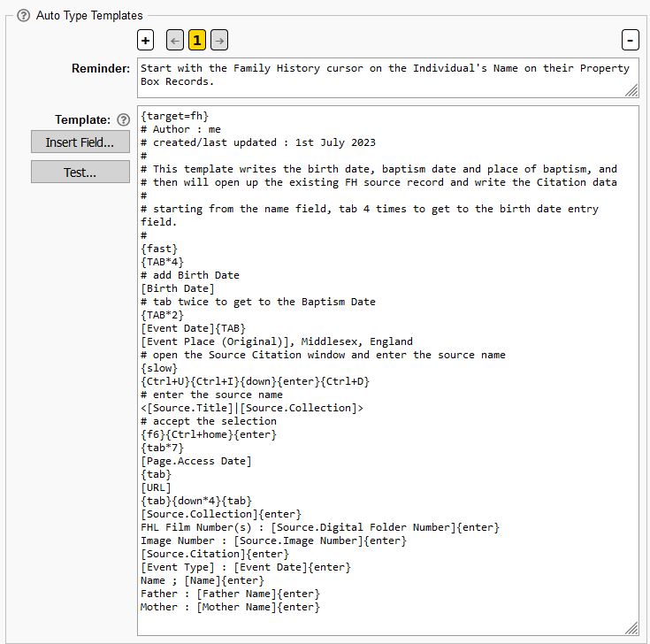Click the '# Author : me' comment line
Viewport: 650px width, 644px height.
[180, 129]
